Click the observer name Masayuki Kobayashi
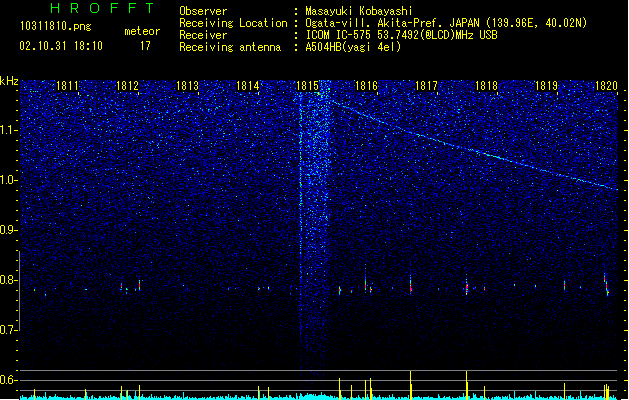The image size is (629, 400). click(x=359, y=11)
